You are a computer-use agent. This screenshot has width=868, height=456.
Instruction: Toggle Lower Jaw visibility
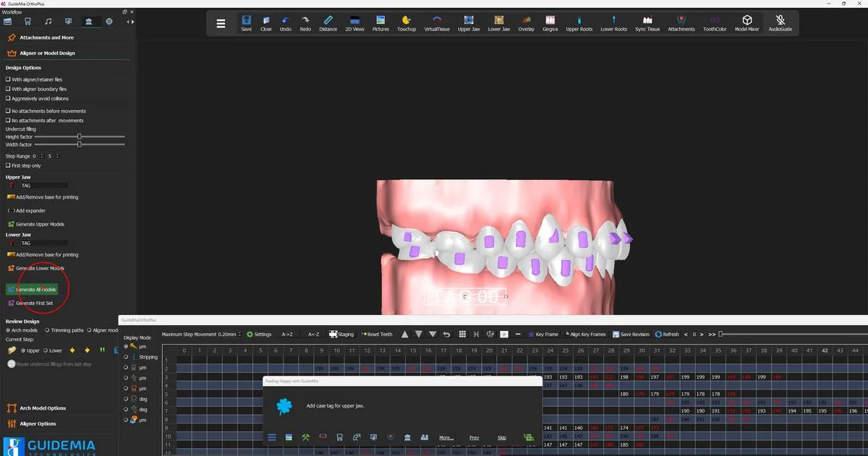coord(499,23)
